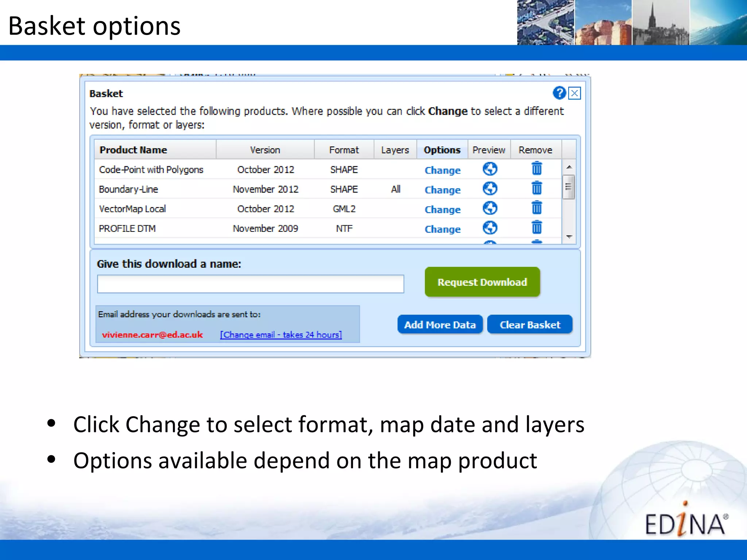Image resolution: width=747 pixels, height=560 pixels.
Task: Preview Boundary-Line product map
Action: click(x=490, y=188)
